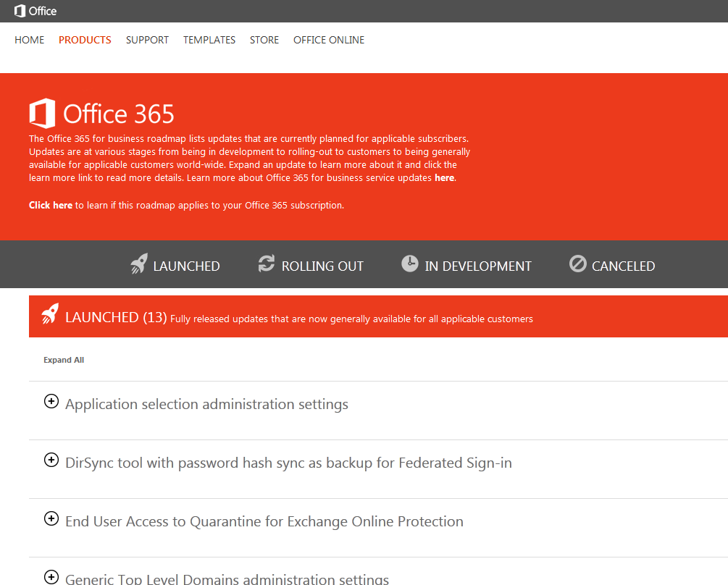728x585 pixels.
Task: Open the STORE navigation item
Action: point(264,40)
